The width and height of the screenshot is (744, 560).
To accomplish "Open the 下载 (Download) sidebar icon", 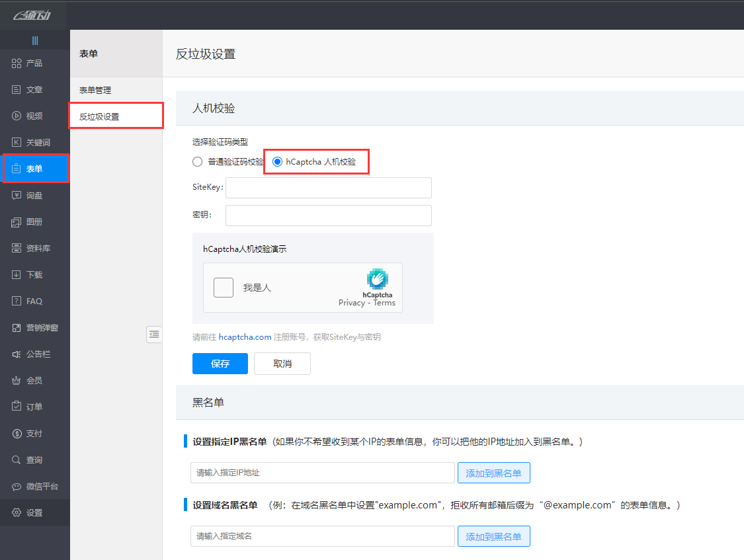I will (x=17, y=275).
